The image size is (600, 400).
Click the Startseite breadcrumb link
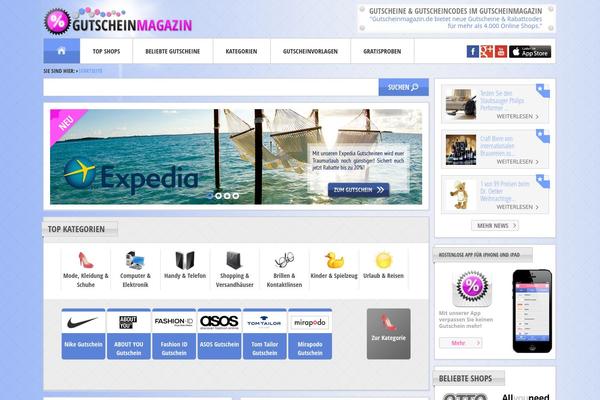click(x=91, y=71)
